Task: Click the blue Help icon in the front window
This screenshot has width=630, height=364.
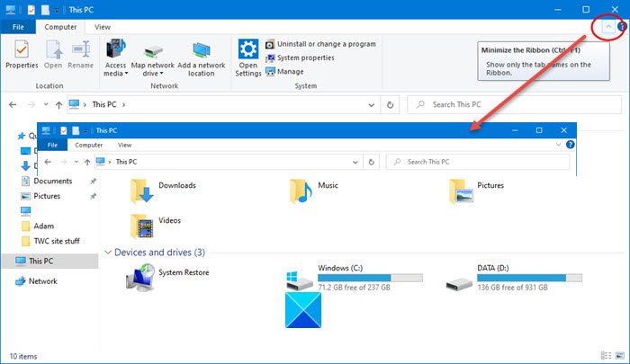Action: click(570, 145)
